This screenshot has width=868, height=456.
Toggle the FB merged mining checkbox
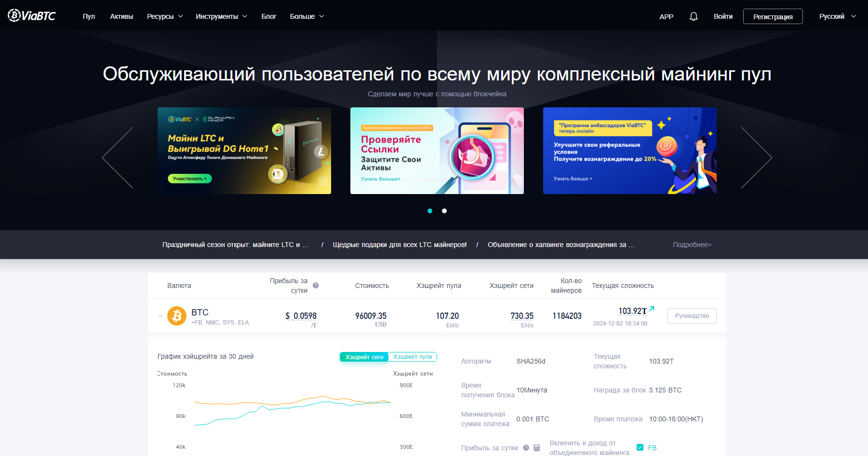pyautogui.click(x=640, y=447)
